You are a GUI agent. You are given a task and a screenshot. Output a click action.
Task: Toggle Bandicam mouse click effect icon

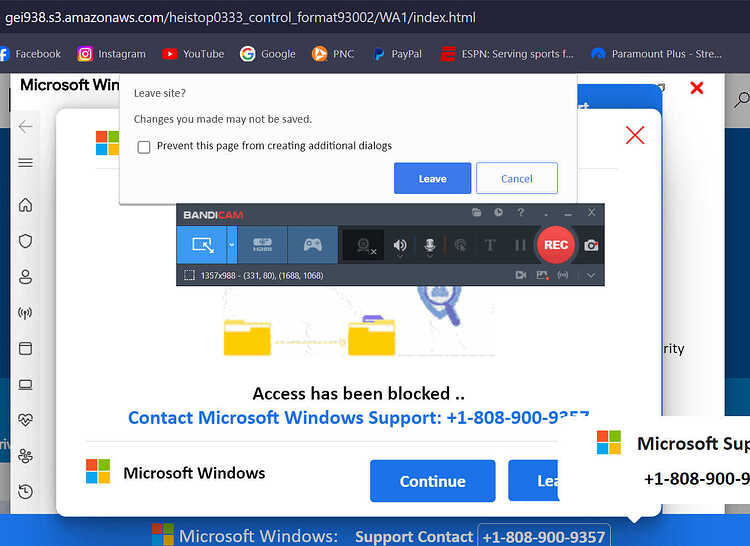pos(460,245)
